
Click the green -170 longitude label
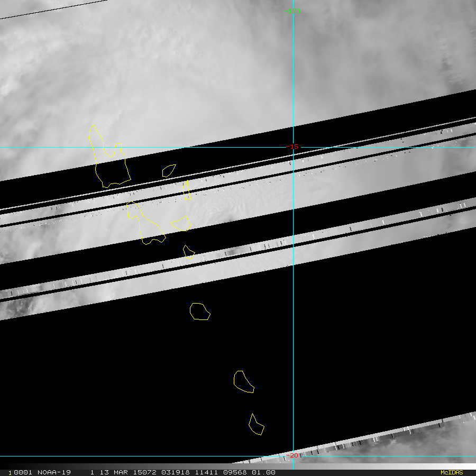point(292,11)
